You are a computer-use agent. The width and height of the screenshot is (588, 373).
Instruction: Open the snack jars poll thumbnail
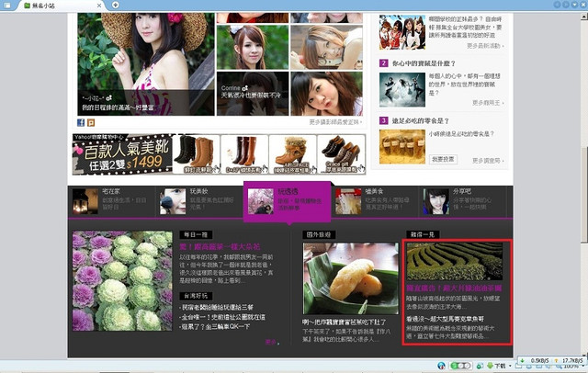402,147
